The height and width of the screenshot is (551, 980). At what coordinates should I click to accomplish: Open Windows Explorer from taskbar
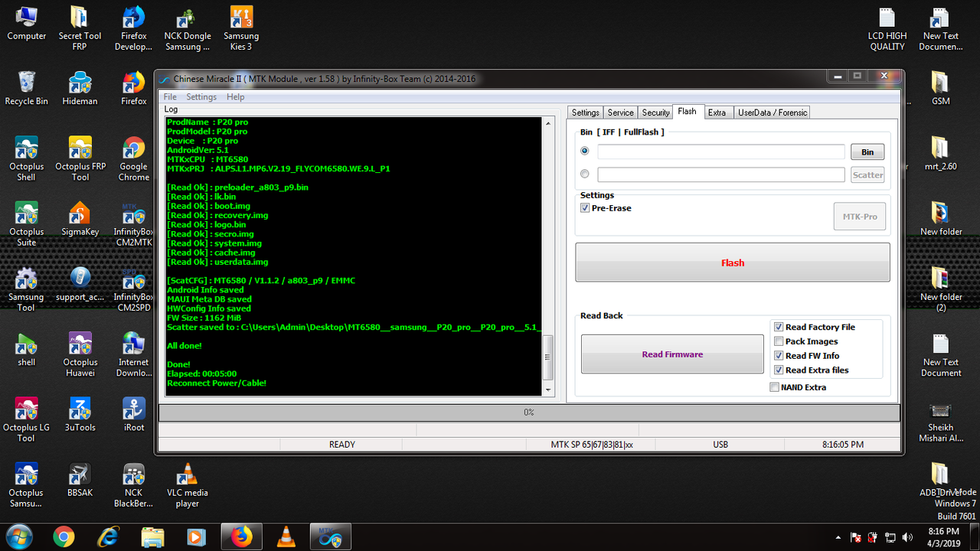pos(152,536)
